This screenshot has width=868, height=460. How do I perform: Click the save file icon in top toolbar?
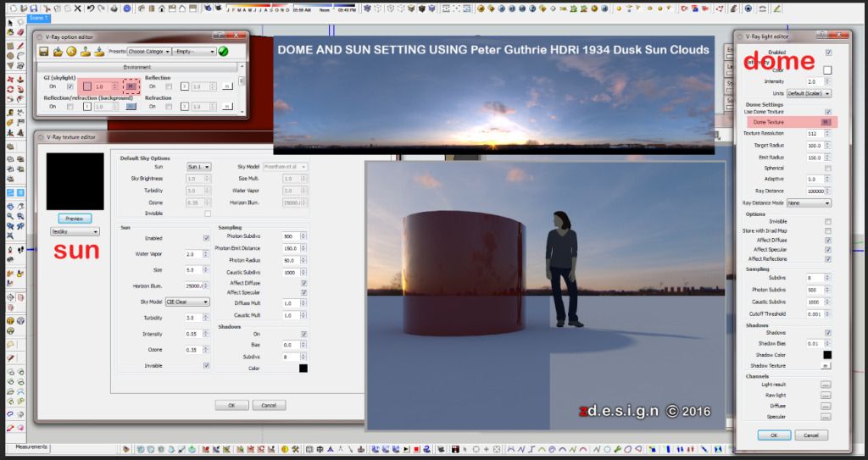(x=33, y=8)
